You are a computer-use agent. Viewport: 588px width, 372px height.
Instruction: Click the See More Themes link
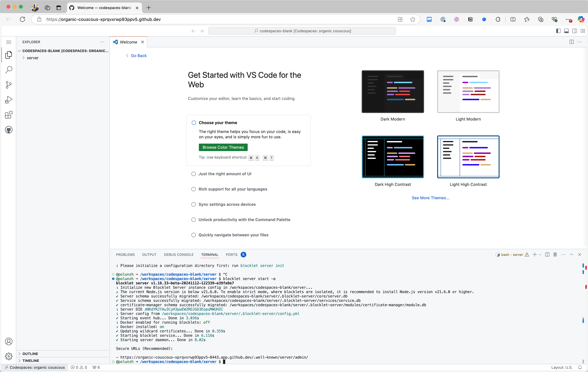pos(430,198)
